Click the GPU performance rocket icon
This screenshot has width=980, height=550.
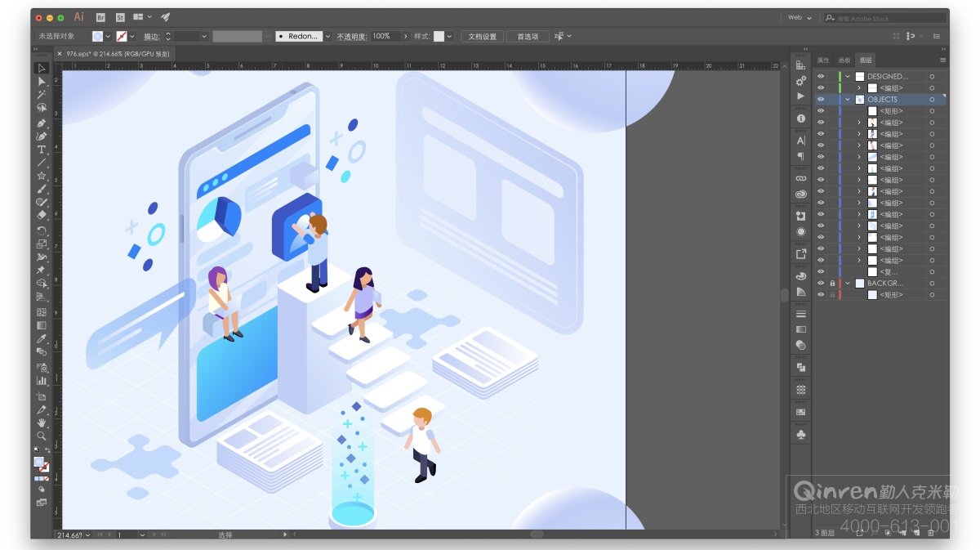(165, 17)
